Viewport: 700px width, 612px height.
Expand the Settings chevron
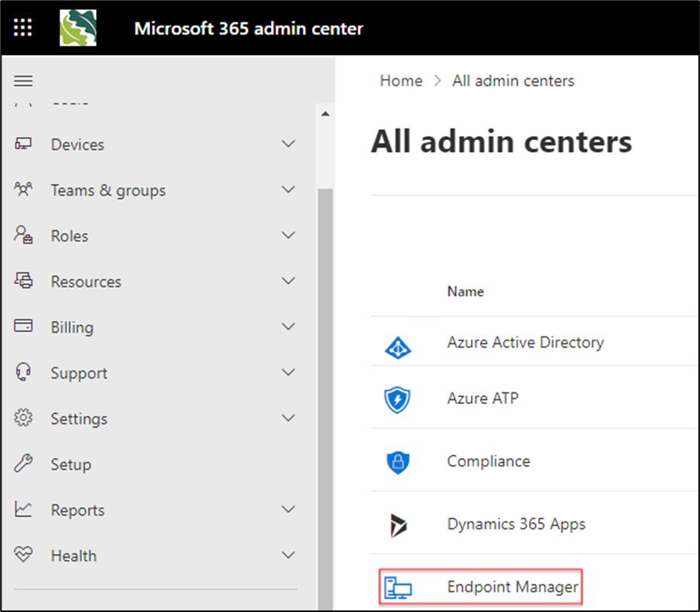tap(289, 418)
